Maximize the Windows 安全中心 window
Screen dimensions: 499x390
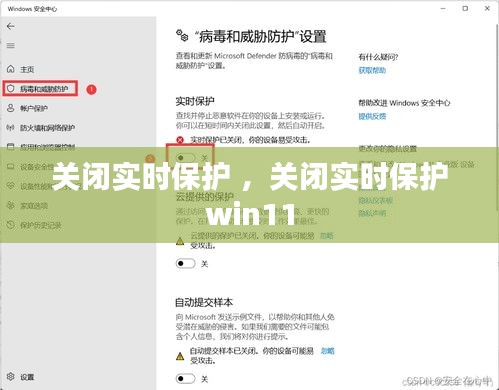[x=465, y=9]
